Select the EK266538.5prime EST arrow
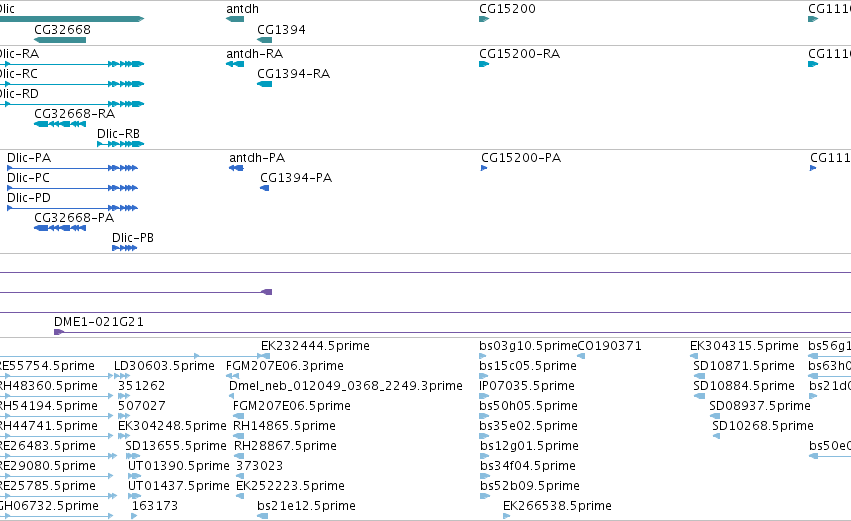 tap(506, 516)
